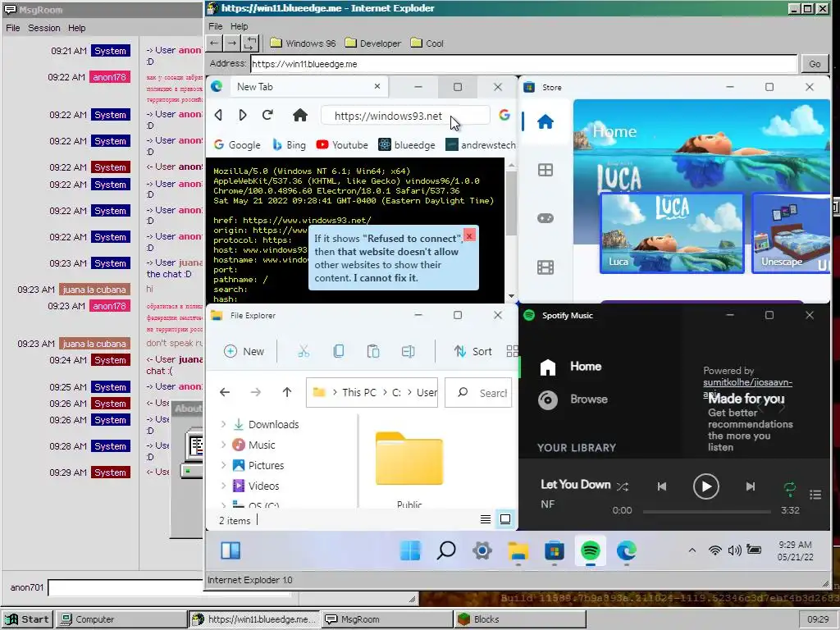Open the Windows 96 favorites folder

tap(303, 43)
